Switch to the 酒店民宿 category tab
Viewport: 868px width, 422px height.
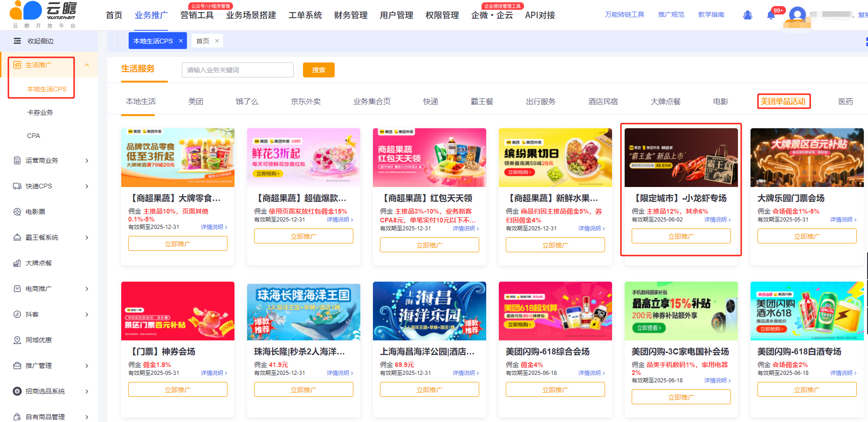point(603,101)
